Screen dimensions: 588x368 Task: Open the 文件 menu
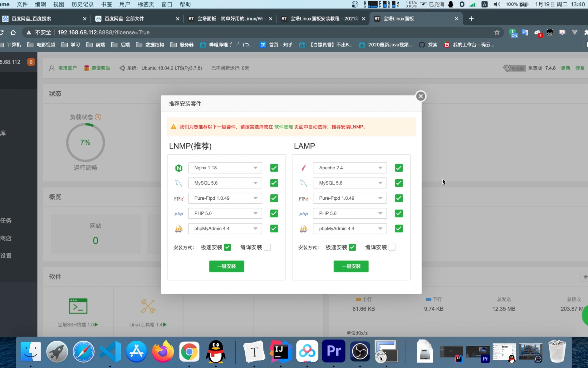point(22,4)
